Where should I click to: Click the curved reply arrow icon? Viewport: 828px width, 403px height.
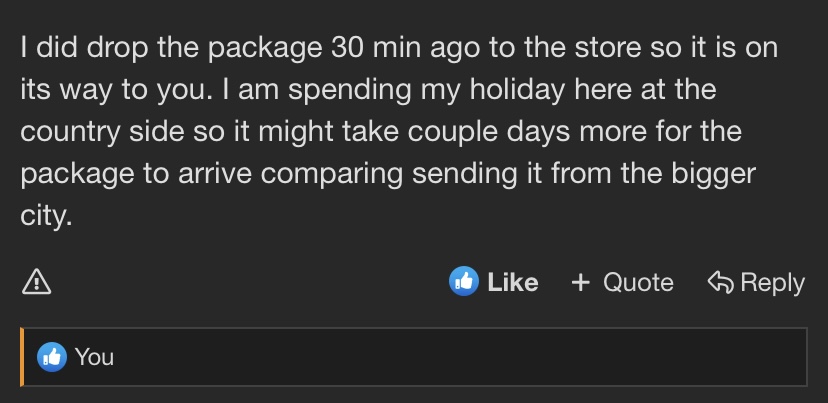coord(720,283)
